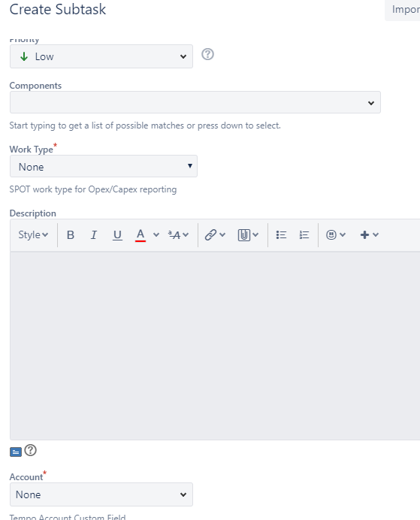Click the 'SPOT work type for Opex/Capex reporting' text
This screenshot has height=520, width=420.
(93, 189)
